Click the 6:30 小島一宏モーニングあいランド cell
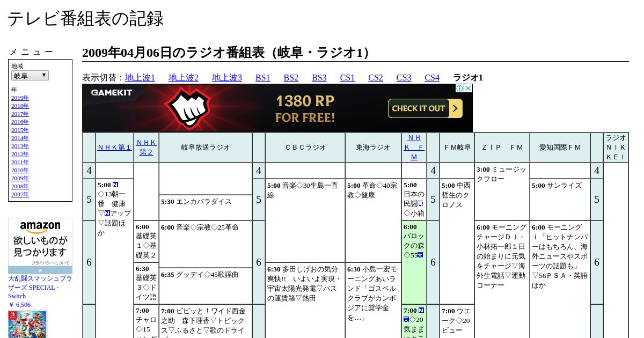This screenshot has height=338, width=644. pyautogui.click(x=373, y=300)
